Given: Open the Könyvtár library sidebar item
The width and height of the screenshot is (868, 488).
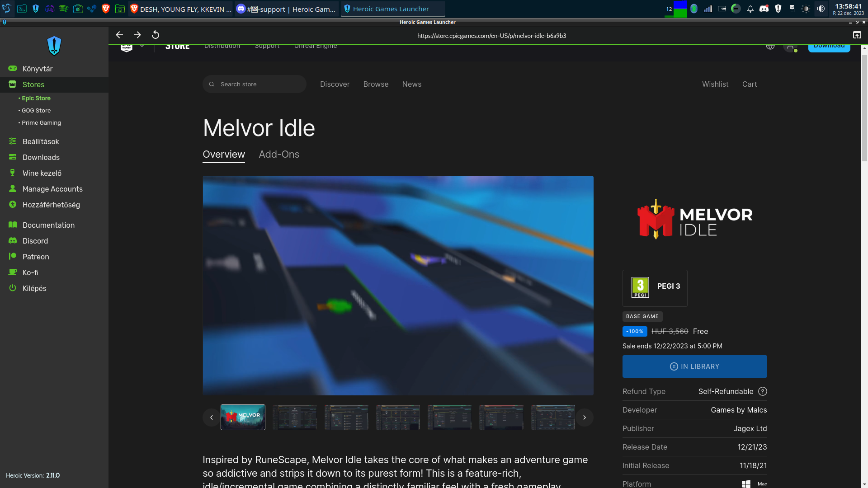Looking at the screenshot, I should pyautogui.click(x=38, y=69).
